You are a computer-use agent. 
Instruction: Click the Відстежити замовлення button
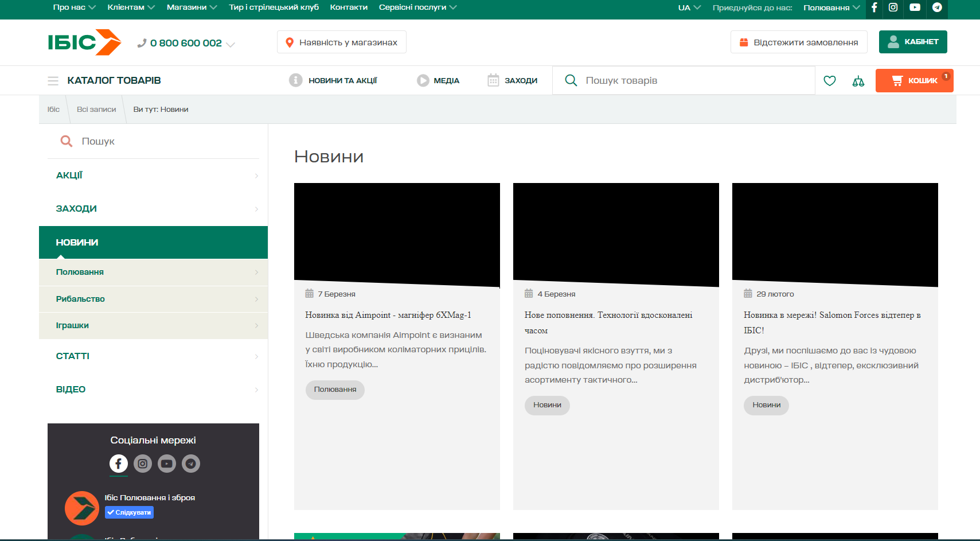[798, 42]
